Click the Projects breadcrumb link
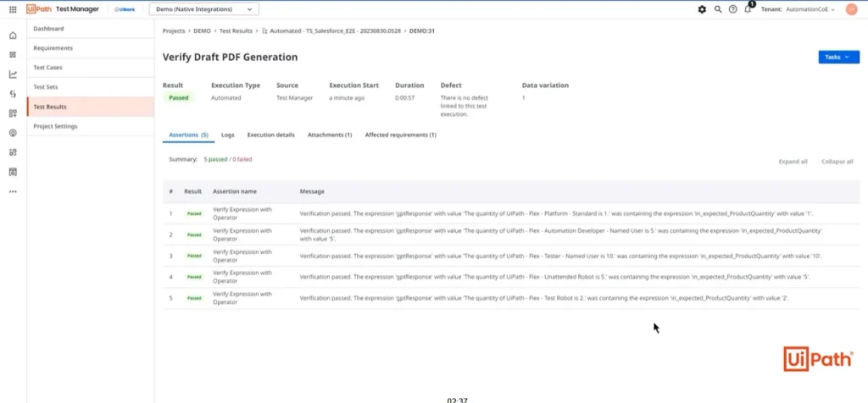 point(174,31)
